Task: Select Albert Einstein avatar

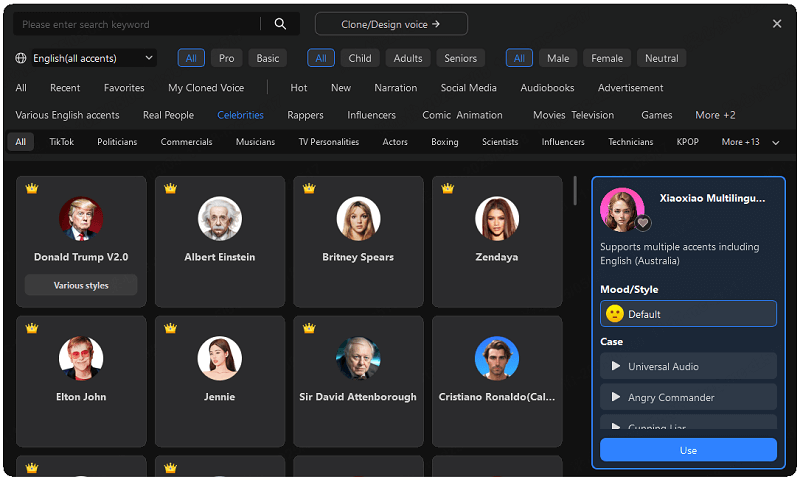Action: (220, 219)
